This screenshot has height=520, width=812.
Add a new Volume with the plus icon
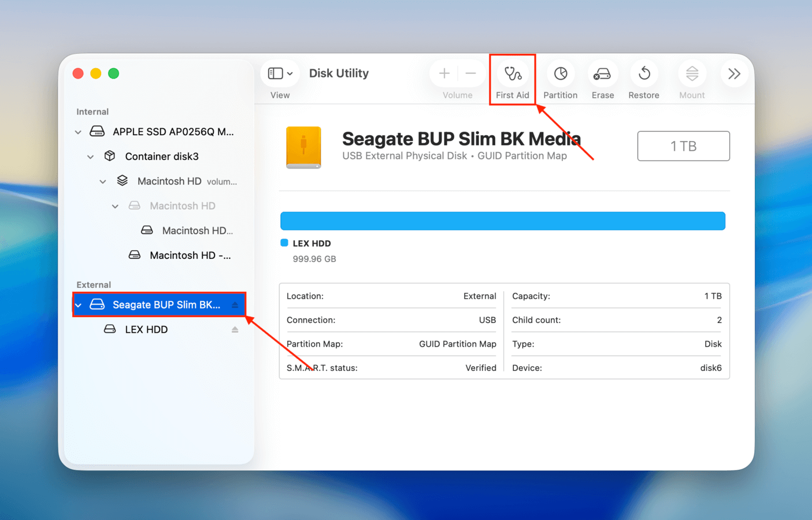coord(444,73)
